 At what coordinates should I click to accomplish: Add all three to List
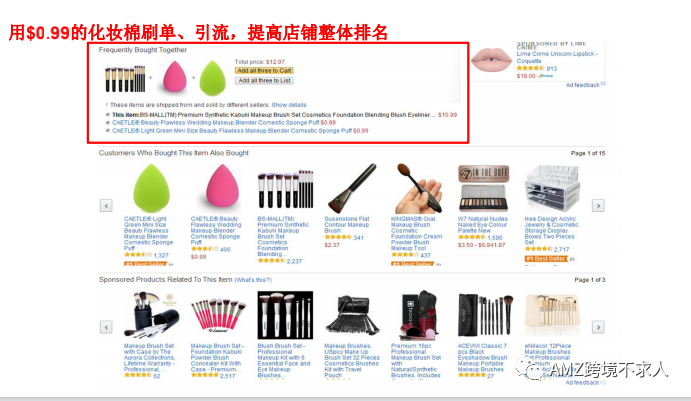[x=264, y=81]
